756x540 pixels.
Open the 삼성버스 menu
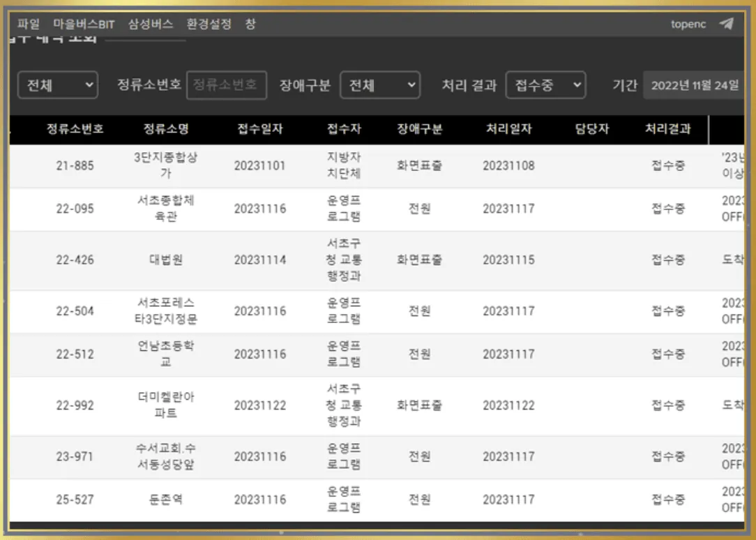(150, 24)
